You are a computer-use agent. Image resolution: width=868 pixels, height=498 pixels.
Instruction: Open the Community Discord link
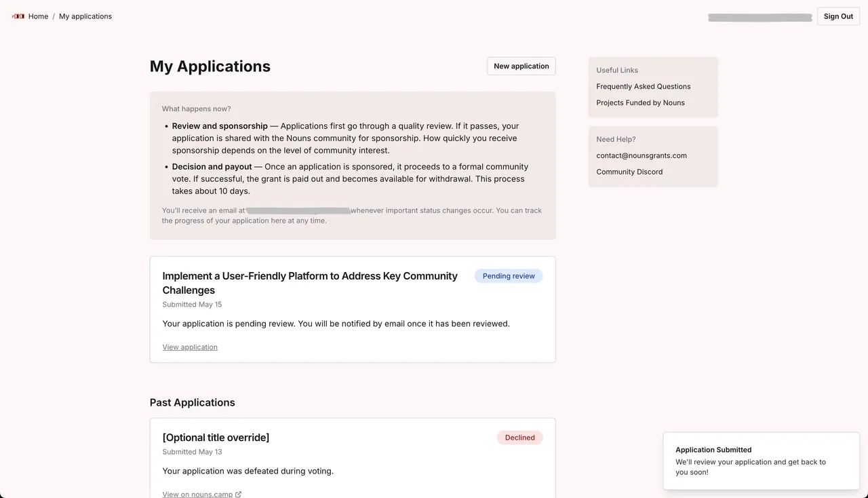[629, 172]
